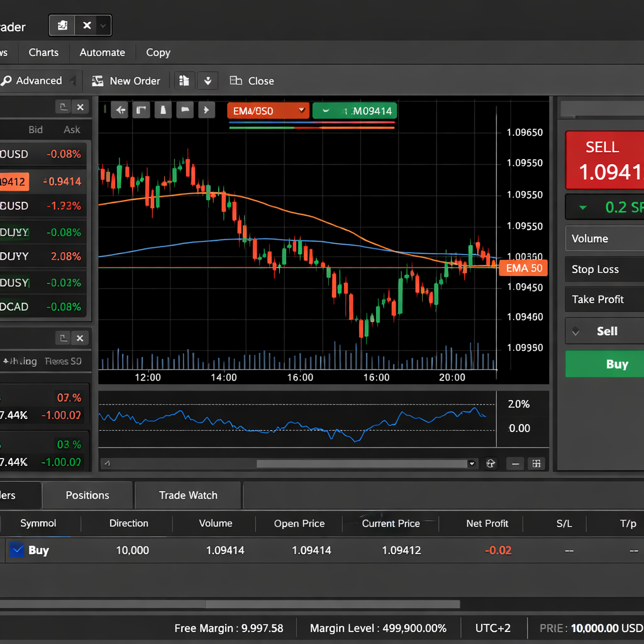Click the down-arrow icon in the main toolbar
The image size is (644, 644).
(208, 81)
